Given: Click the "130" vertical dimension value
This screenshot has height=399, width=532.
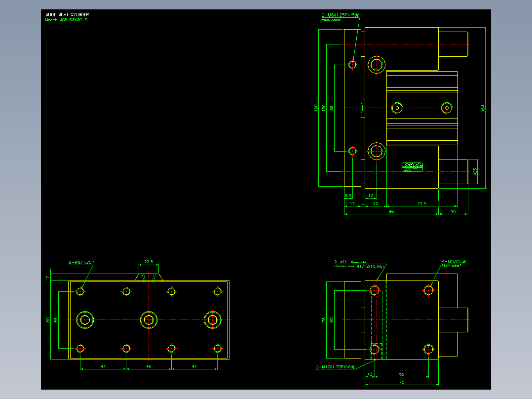Looking at the screenshot, I should [324, 108].
